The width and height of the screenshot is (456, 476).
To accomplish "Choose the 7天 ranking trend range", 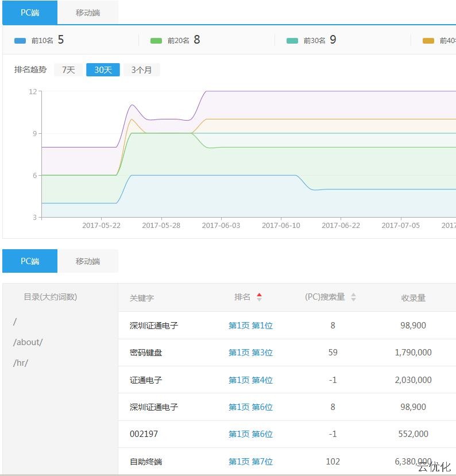I will tap(68, 70).
